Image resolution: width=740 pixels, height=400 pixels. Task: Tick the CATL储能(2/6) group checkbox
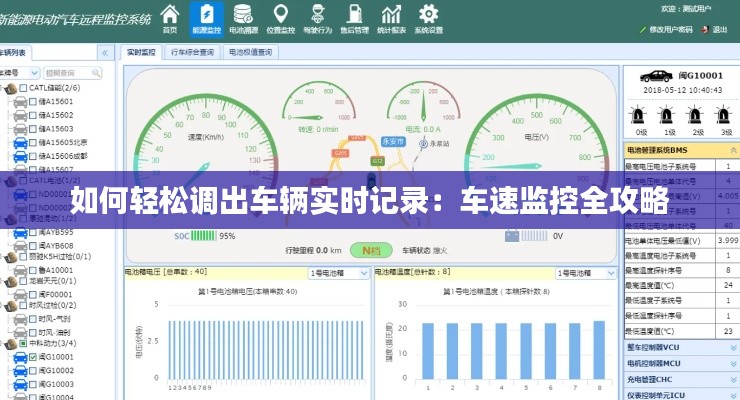pos(22,89)
